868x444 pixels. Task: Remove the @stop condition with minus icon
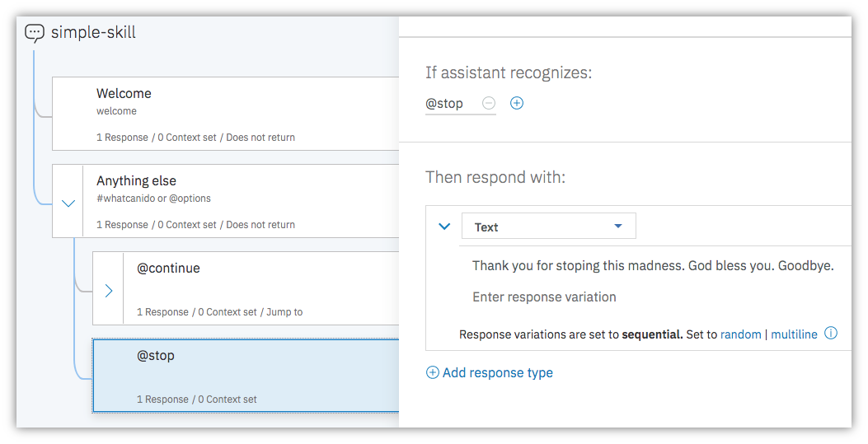[488, 103]
